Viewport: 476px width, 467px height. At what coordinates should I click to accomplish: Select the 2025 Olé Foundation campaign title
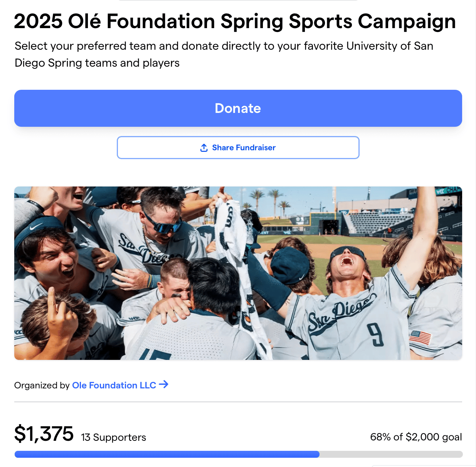coord(235,21)
